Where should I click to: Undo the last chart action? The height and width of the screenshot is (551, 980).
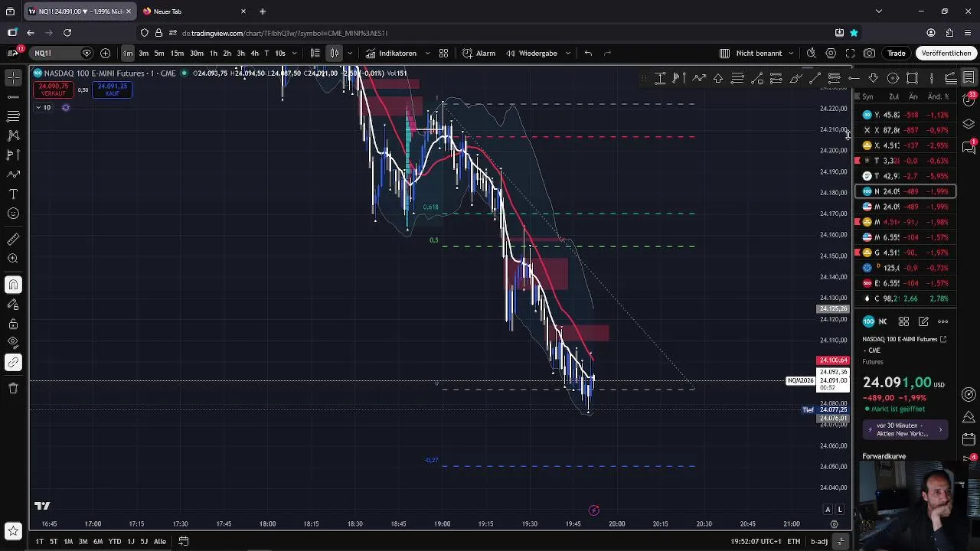(588, 53)
